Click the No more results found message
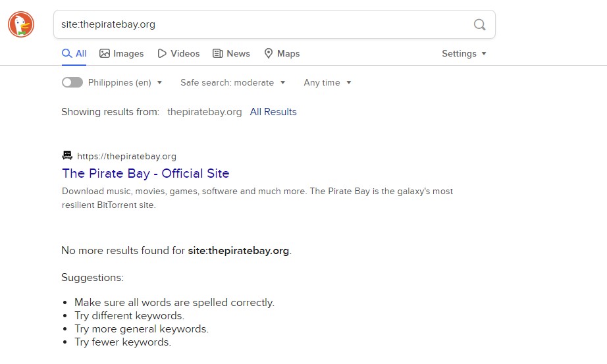Screen dimensions: 607x364 click(x=176, y=251)
